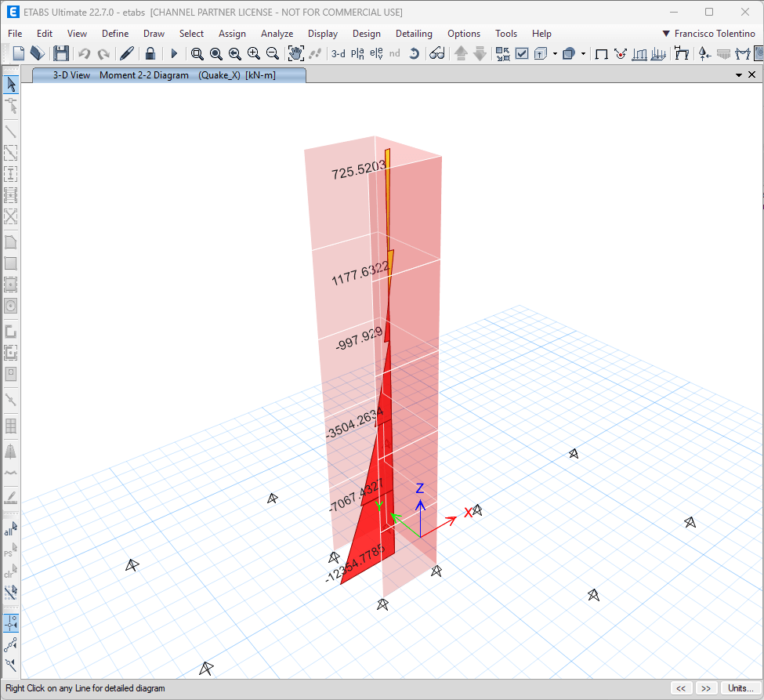Undo the last action
Screen dimensions: 764x700
click(85, 53)
